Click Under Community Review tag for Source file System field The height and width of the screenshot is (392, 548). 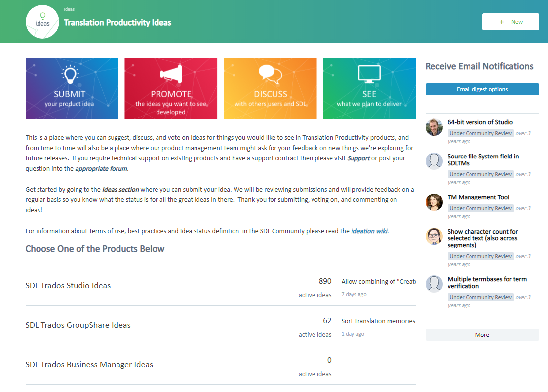(480, 174)
